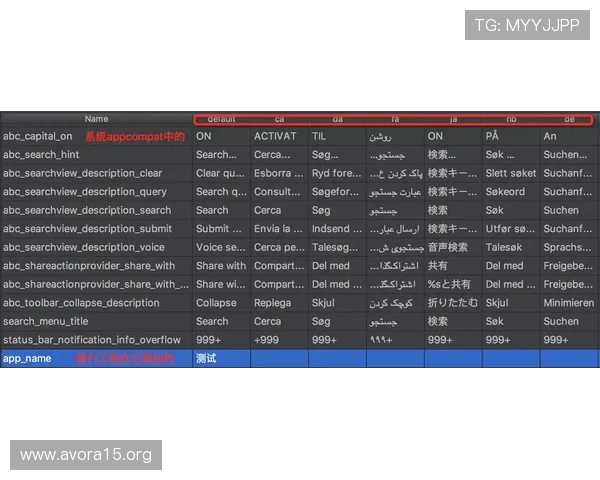Screen dimensions: 600x480
Task: Click the ca language column header
Action: tap(279, 119)
